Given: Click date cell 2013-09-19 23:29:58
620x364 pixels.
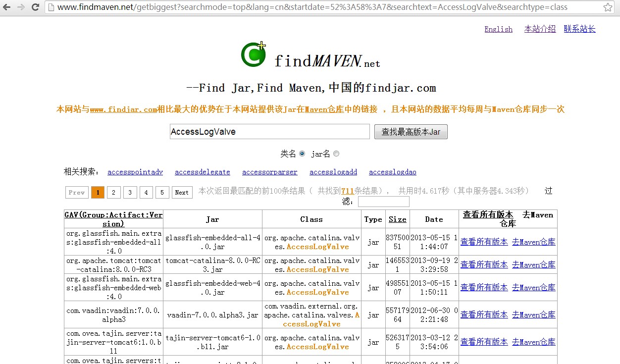Looking at the screenshot, I should pos(434,265).
